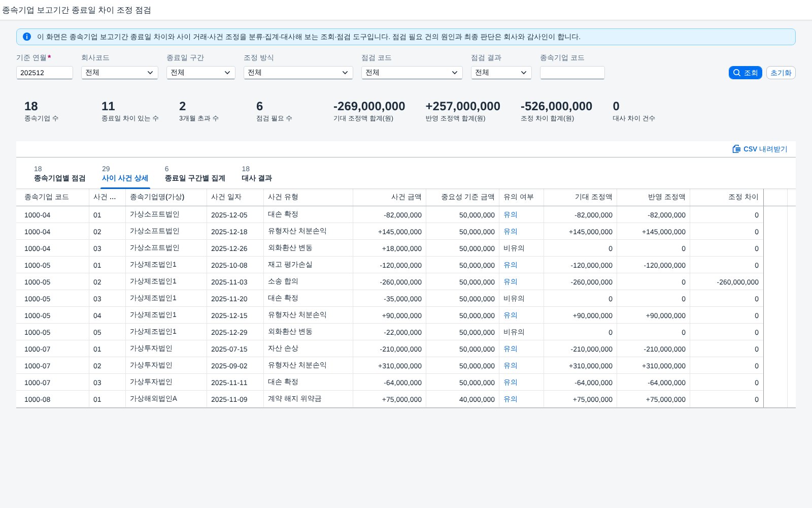Switch to the 종속기업별 점검 tab

pos(59,174)
